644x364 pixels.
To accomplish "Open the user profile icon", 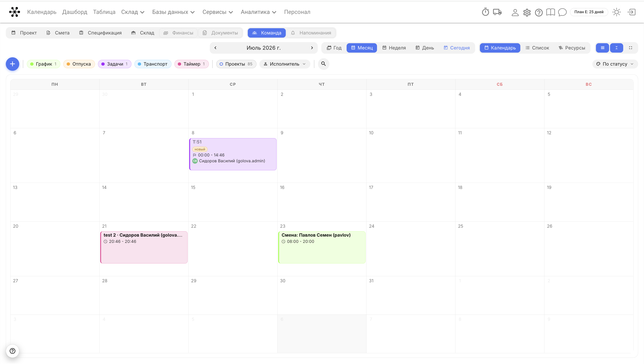I will click(x=515, y=12).
